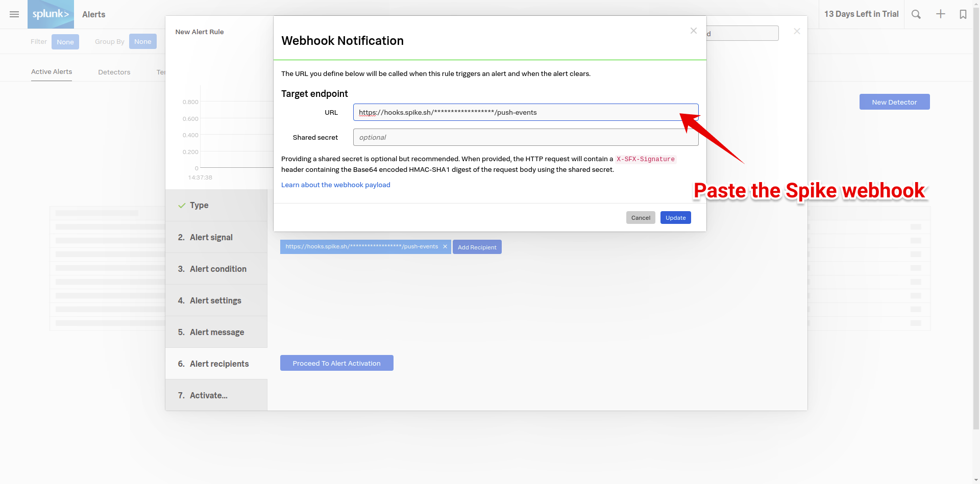Cancel the webhook notification changes

point(641,218)
